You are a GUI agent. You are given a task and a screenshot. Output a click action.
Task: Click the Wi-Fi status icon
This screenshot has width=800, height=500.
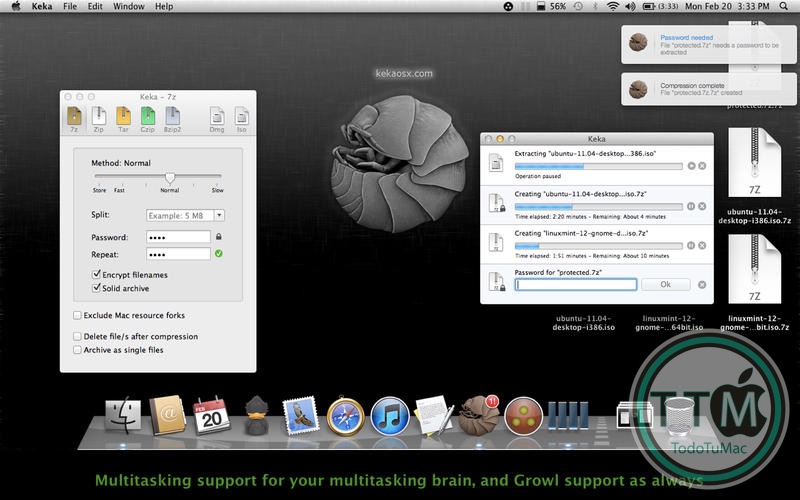(613, 6)
